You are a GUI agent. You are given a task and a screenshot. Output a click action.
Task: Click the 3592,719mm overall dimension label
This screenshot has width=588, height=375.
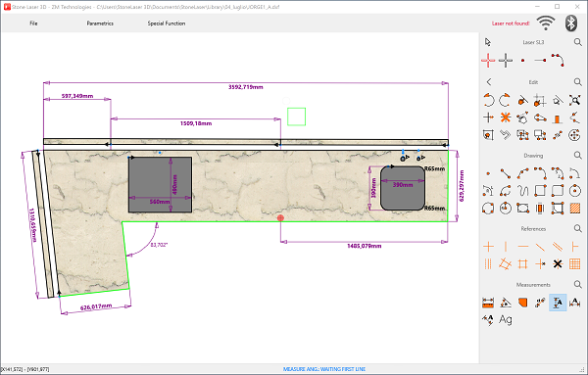tap(246, 87)
